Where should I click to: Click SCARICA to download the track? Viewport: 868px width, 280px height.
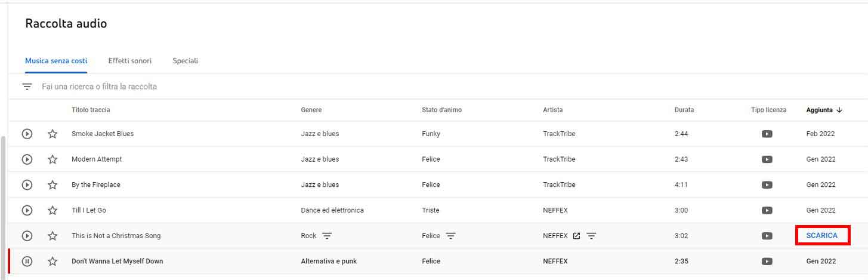(821, 236)
